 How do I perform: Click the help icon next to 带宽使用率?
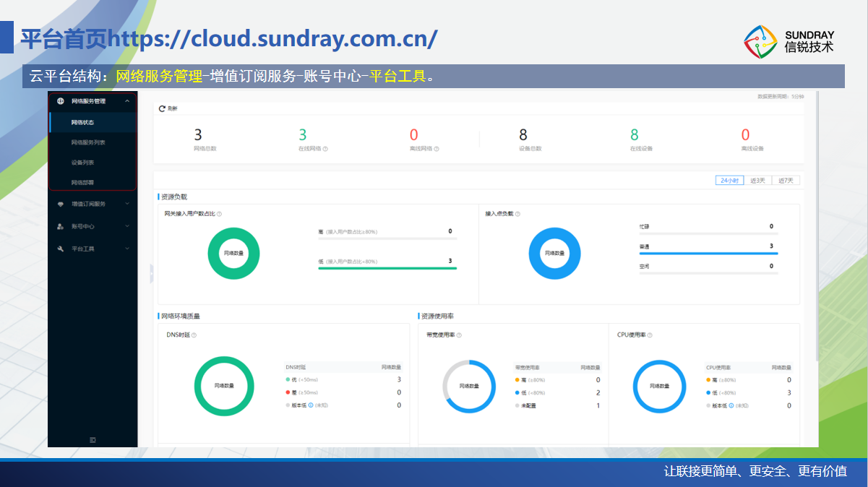[459, 335]
